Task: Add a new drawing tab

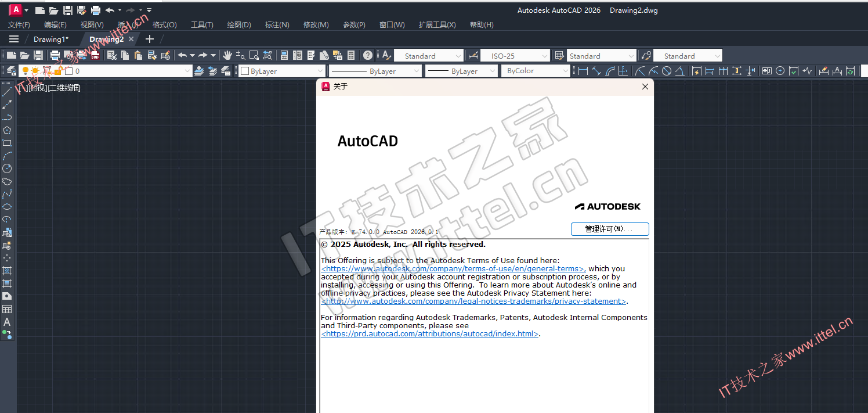Action: [x=149, y=39]
